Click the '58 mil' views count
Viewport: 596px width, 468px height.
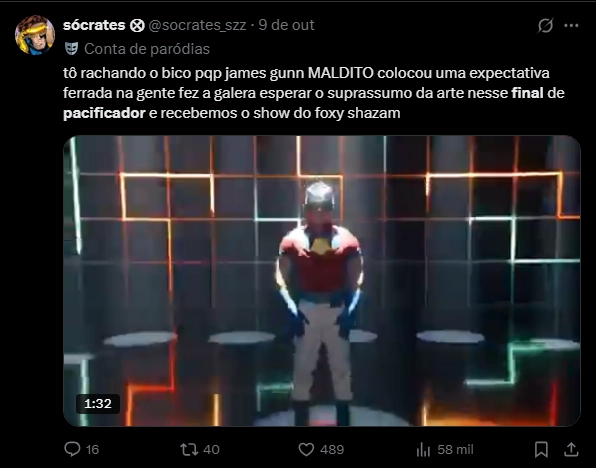click(x=455, y=450)
